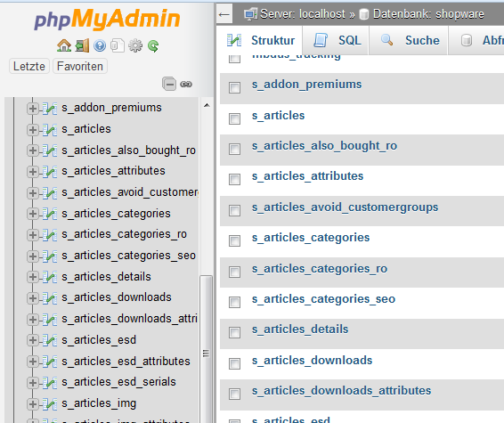Viewport: 504px width, 423px height.
Task: Open the blue help question icon
Action: (x=100, y=45)
